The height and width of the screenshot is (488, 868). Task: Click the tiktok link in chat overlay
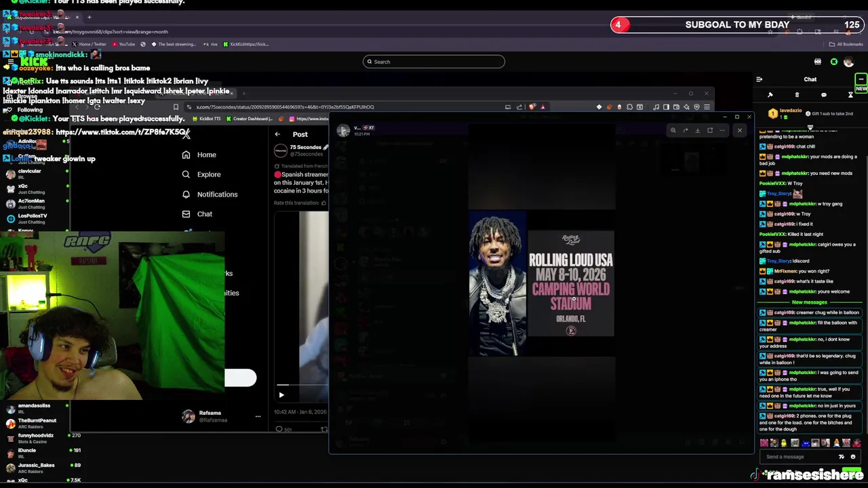tap(122, 132)
